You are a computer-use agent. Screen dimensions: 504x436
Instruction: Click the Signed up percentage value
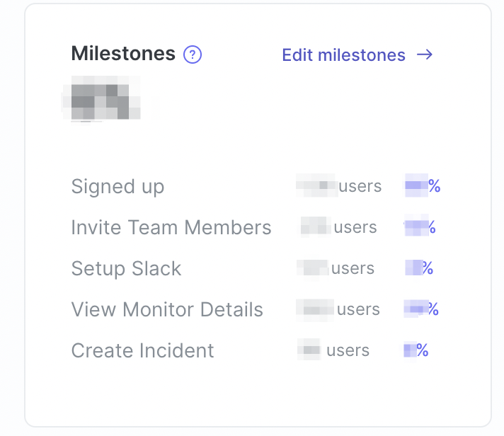click(x=423, y=185)
